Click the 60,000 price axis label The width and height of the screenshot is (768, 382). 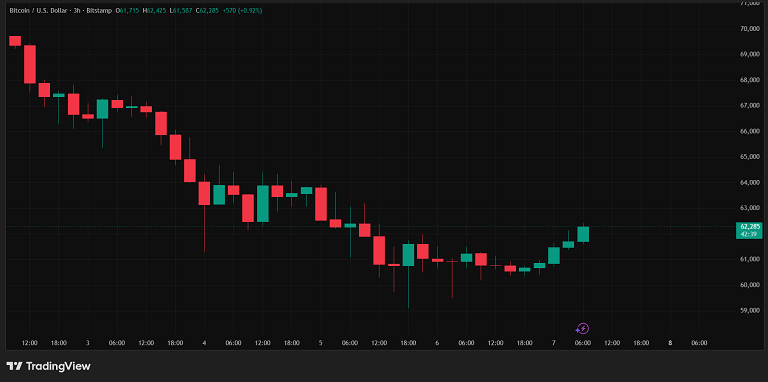coord(750,285)
